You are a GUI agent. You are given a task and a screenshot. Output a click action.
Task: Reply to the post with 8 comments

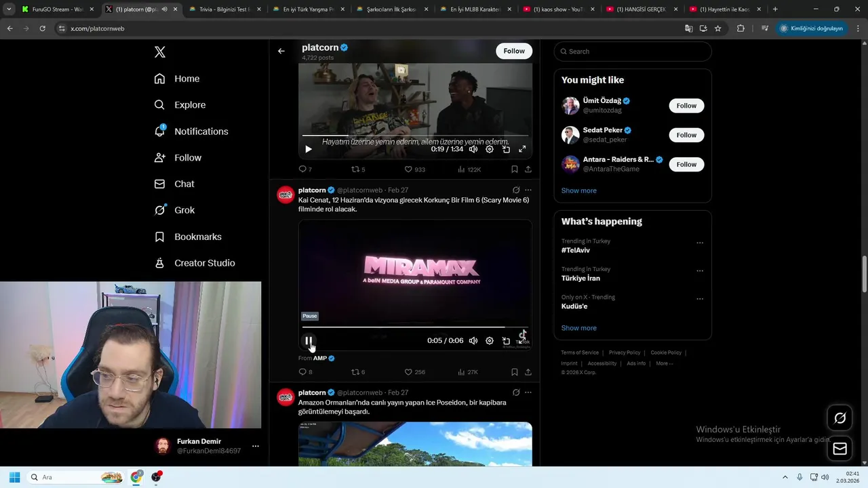305,372
